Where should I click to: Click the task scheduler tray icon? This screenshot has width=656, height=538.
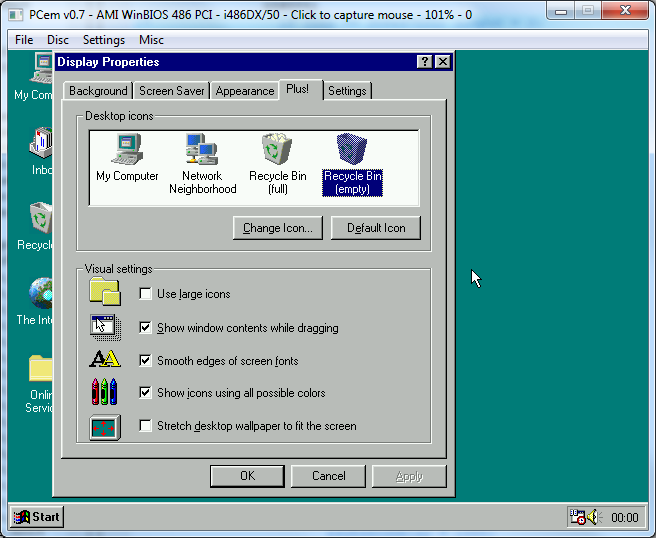point(577,517)
